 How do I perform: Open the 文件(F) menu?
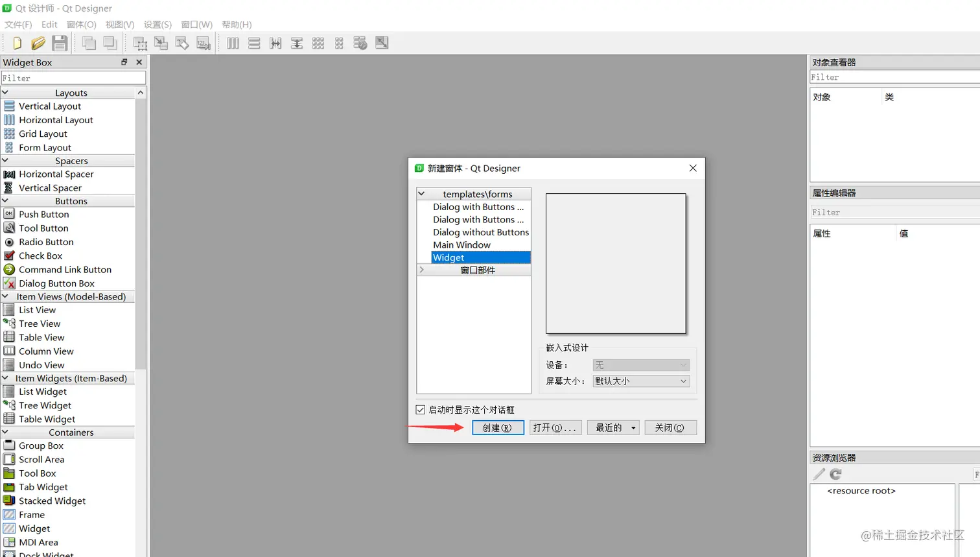click(17, 25)
